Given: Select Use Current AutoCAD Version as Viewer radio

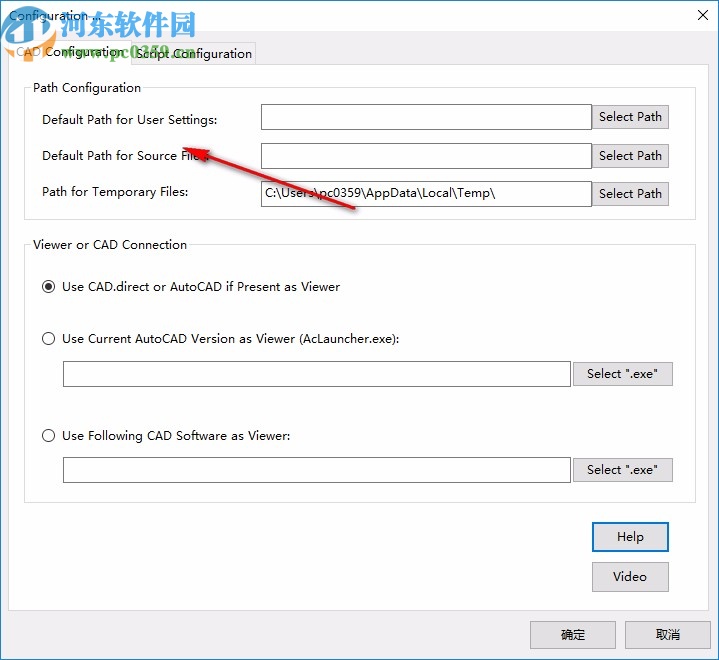Looking at the screenshot, I should pyautogui.click(x=48, y=338).
